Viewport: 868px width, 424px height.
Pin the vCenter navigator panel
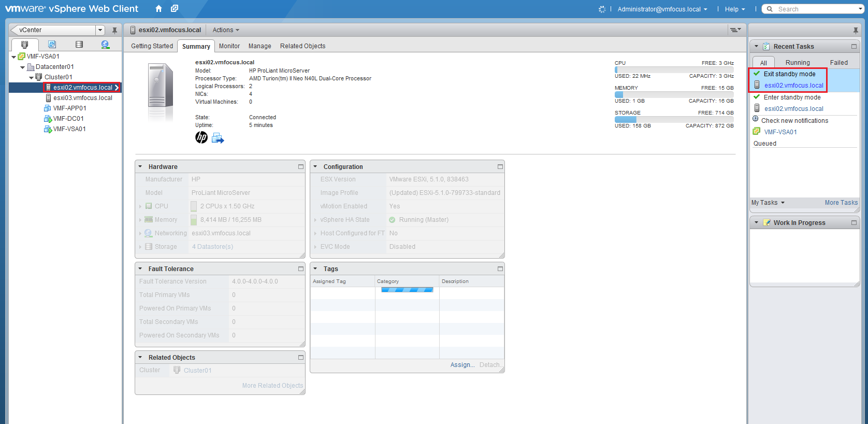[x=114, y=31]
